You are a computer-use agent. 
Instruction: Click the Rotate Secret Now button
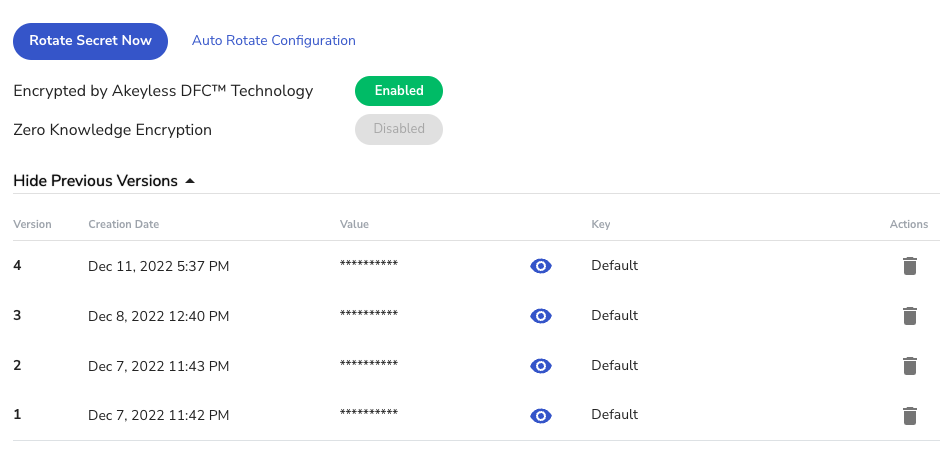[x=90, y=41]
